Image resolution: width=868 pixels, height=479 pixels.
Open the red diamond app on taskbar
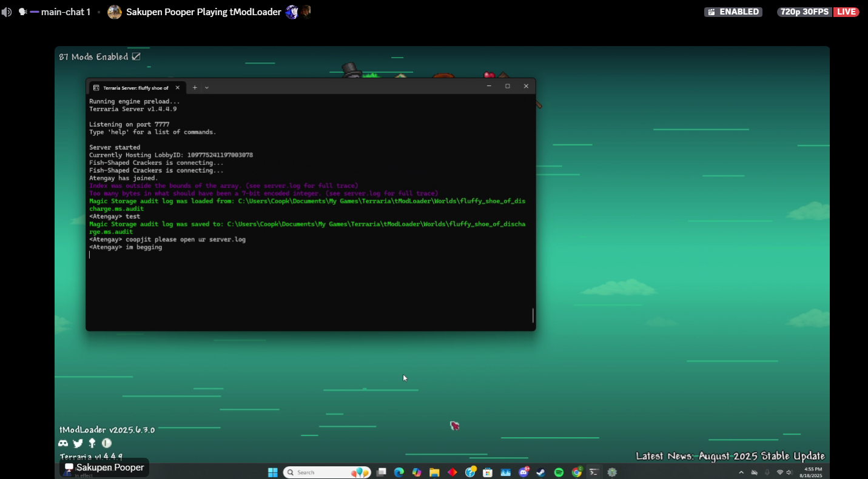click(452, 472)
